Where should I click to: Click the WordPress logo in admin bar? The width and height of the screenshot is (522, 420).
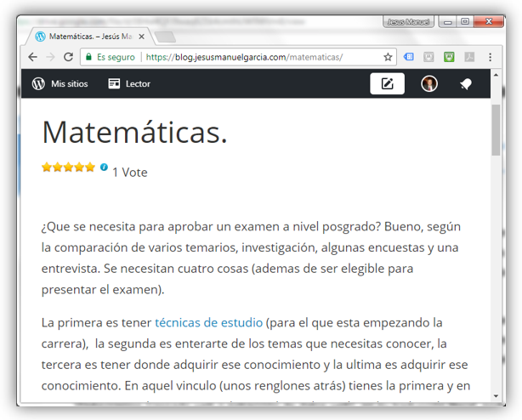[38, 83]
